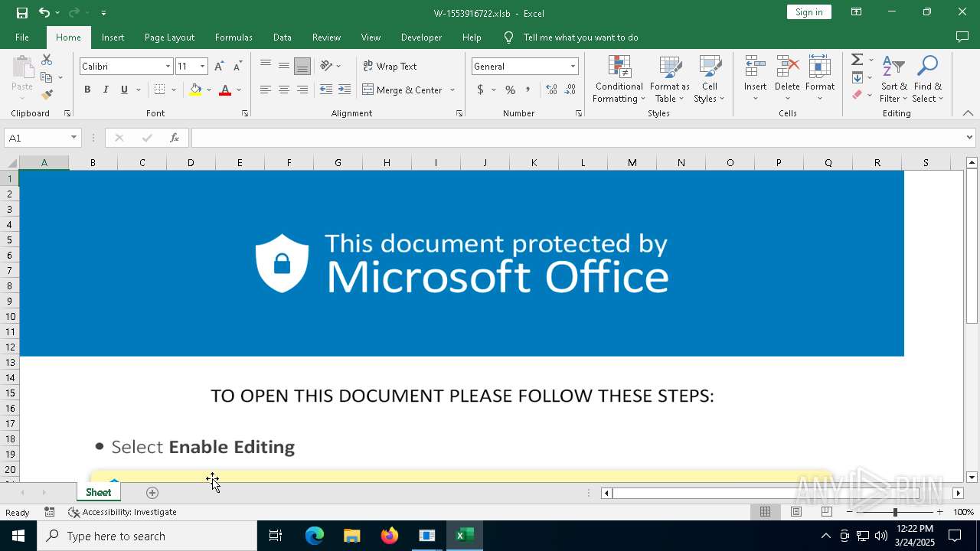Apply the Borders icon

pos(159,90)
